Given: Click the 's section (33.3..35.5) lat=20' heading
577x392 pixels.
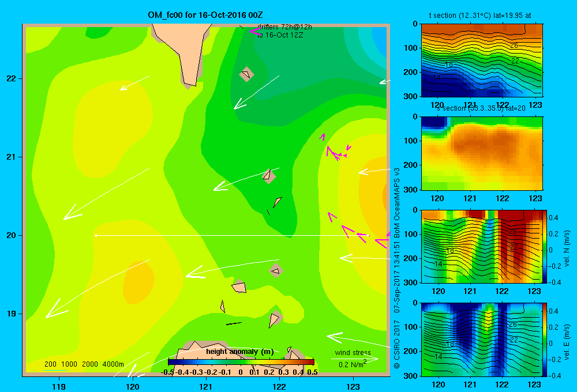Looking at the screenshot, I should [481, 108].
